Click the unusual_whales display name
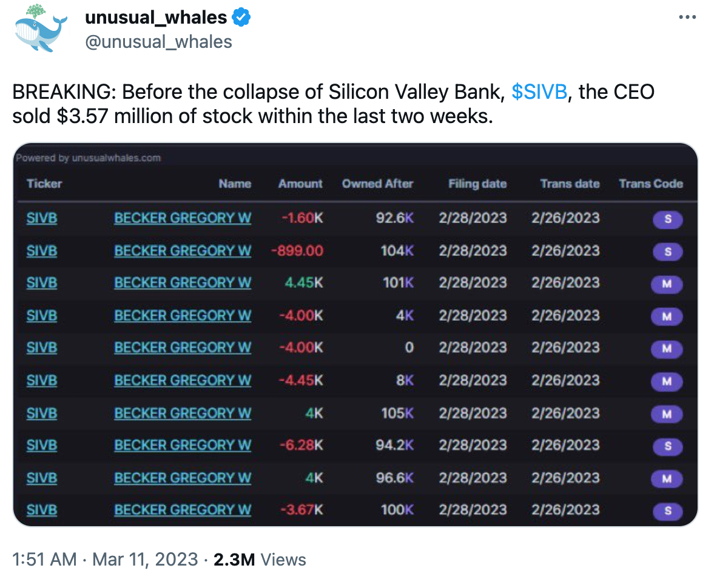Viewport: 717px width, 588px height. tap(156, 18)
